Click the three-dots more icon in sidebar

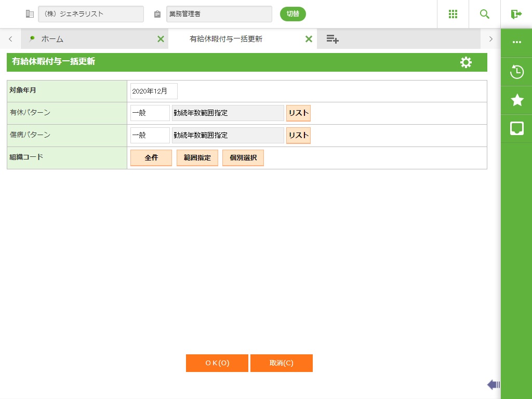[x=516, y=43]
